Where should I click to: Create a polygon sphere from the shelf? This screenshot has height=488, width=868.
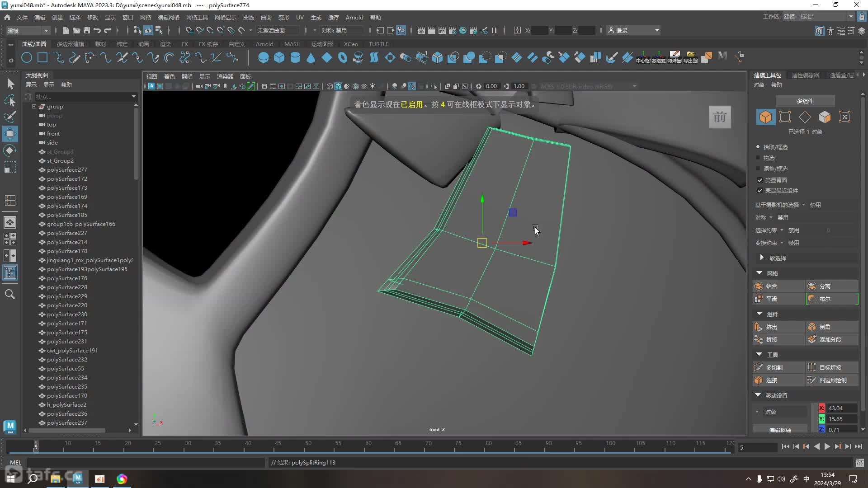coord(263,57)
